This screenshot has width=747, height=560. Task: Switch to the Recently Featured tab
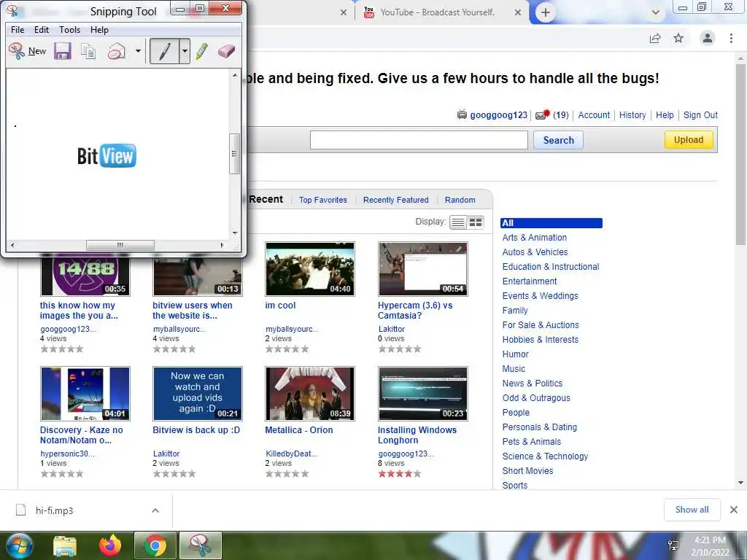396,200
